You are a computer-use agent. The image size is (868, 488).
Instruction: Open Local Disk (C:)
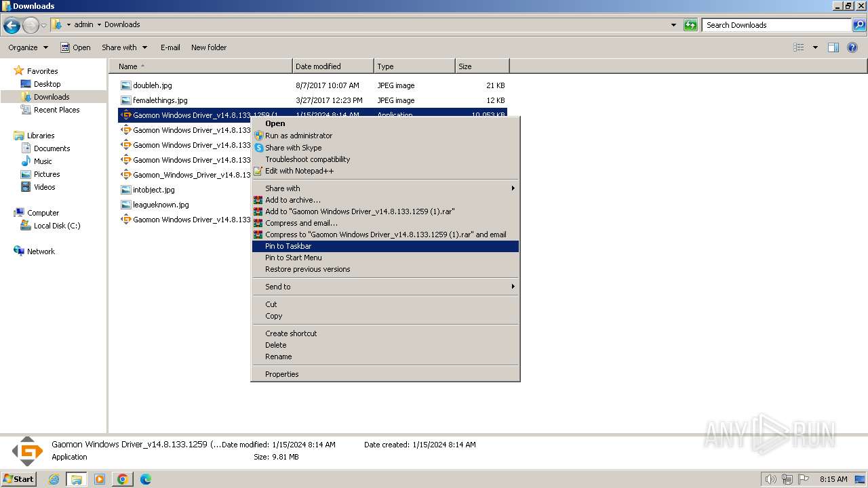[x=57, y=226]
